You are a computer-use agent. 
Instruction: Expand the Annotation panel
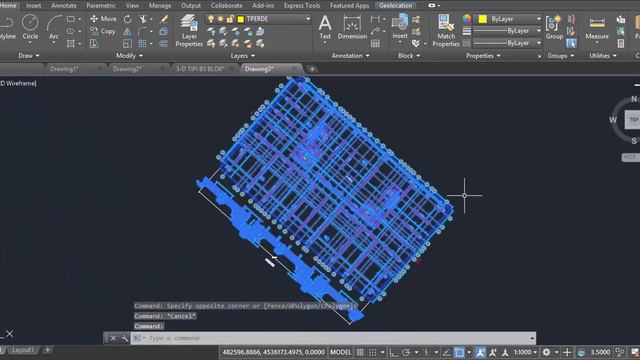coord(350,56)
